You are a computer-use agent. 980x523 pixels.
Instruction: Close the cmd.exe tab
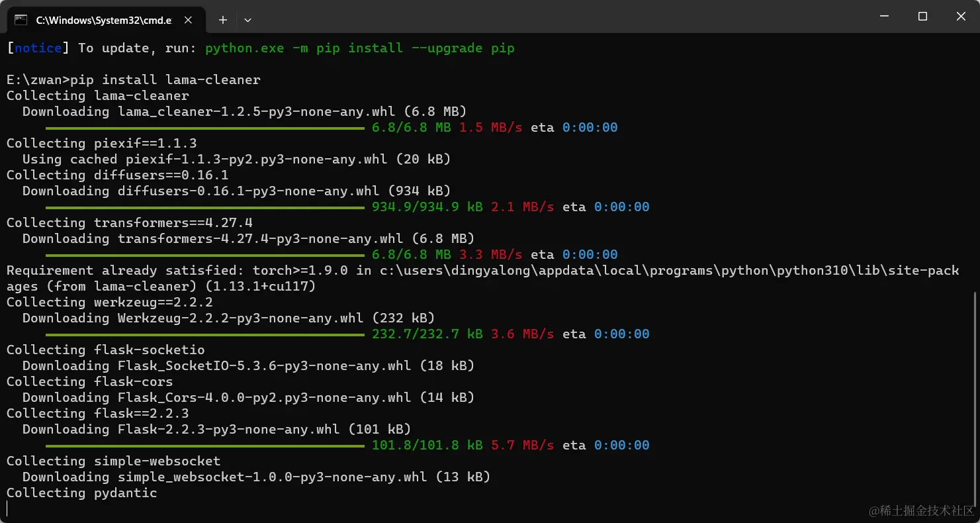point(187,20)
